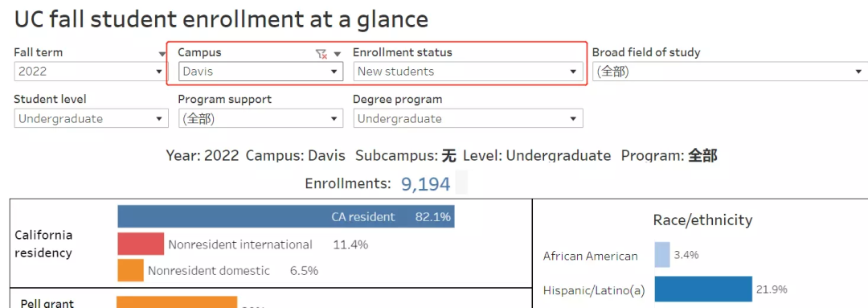Open the Degree program Undergraduate dropdown
The image size is (868, 308).
coord(469,118)
